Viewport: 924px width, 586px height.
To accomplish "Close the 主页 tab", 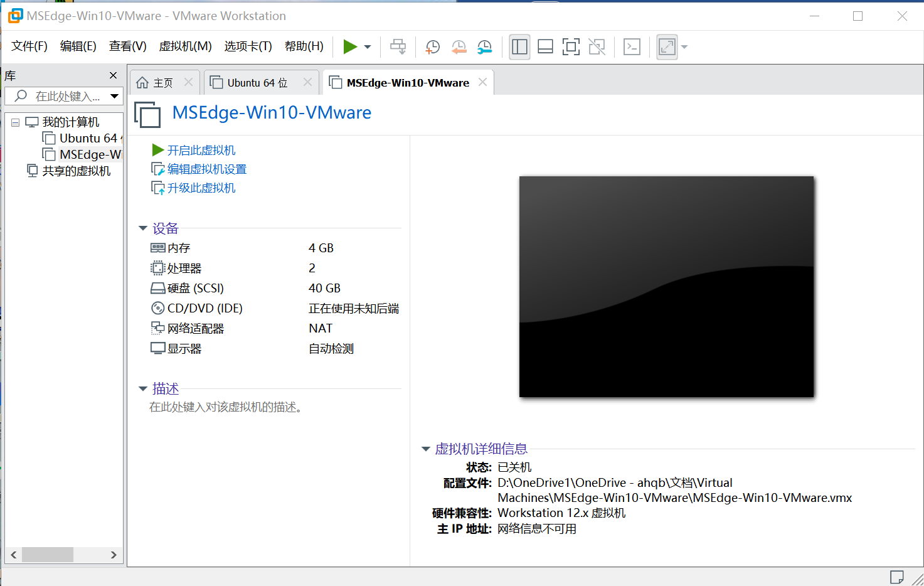I will pyautogui.click(x=188, y=82).
